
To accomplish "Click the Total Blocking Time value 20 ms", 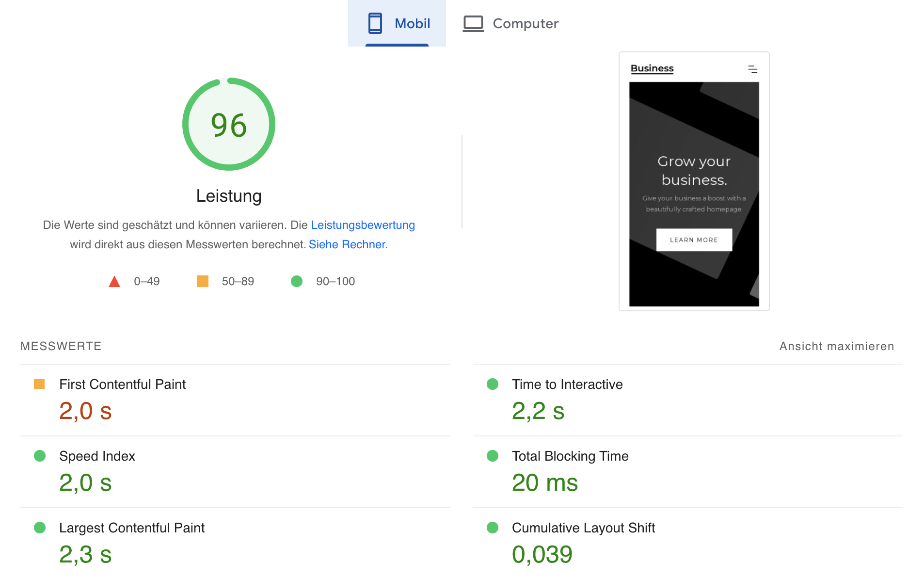I will [545, 483].
